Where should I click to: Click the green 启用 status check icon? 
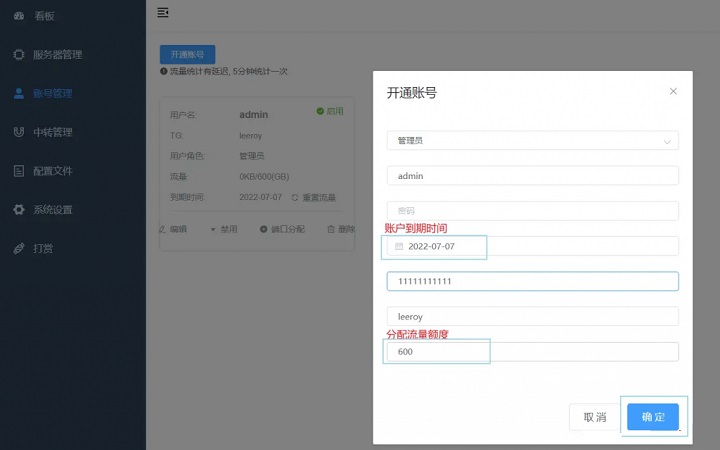pyautogui.click(x=320, y=111)
